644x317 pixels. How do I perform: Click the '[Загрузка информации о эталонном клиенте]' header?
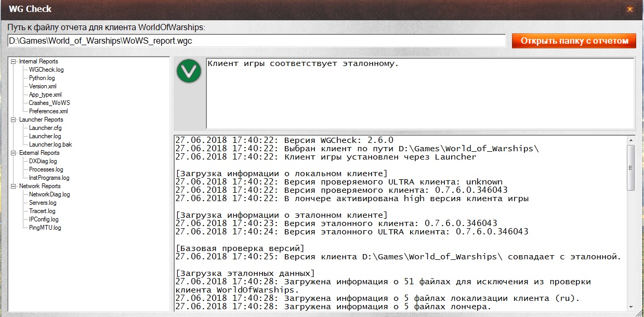coord(281,215)
